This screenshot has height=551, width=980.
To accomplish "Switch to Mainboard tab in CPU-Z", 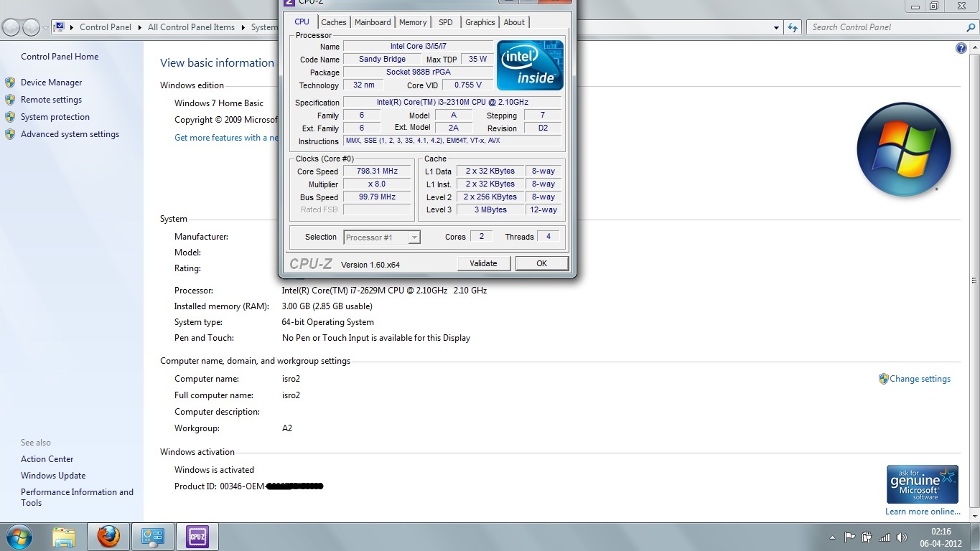I will click(373, 22).
